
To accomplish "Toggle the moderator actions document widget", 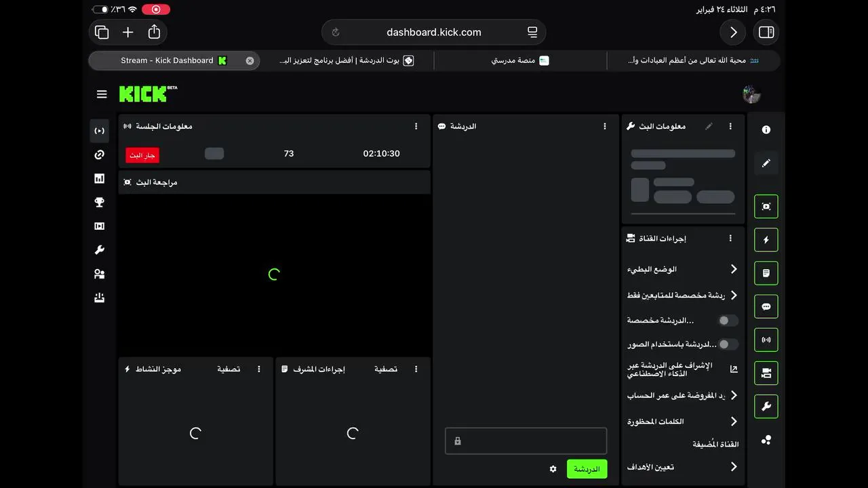I will [766, 273].
